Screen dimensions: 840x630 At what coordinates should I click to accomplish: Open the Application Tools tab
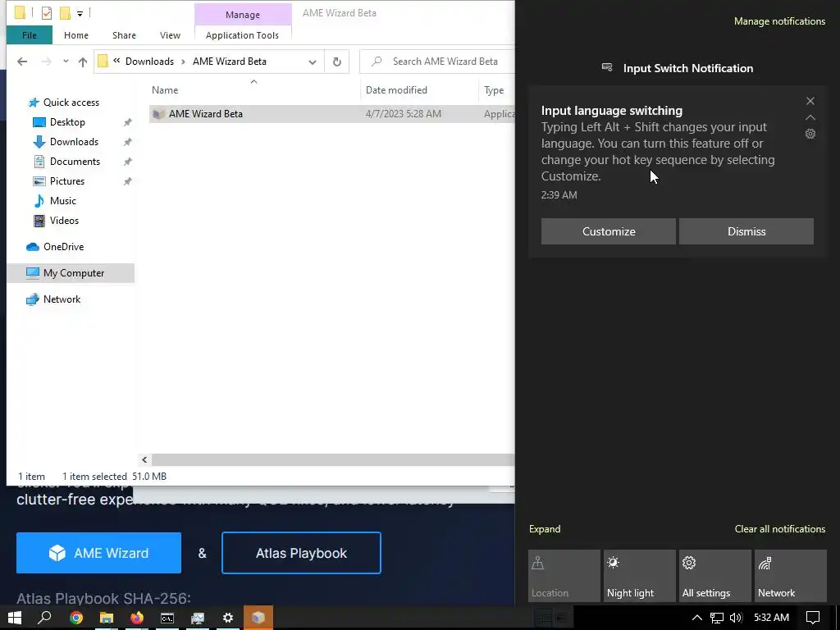pos(242,35)
